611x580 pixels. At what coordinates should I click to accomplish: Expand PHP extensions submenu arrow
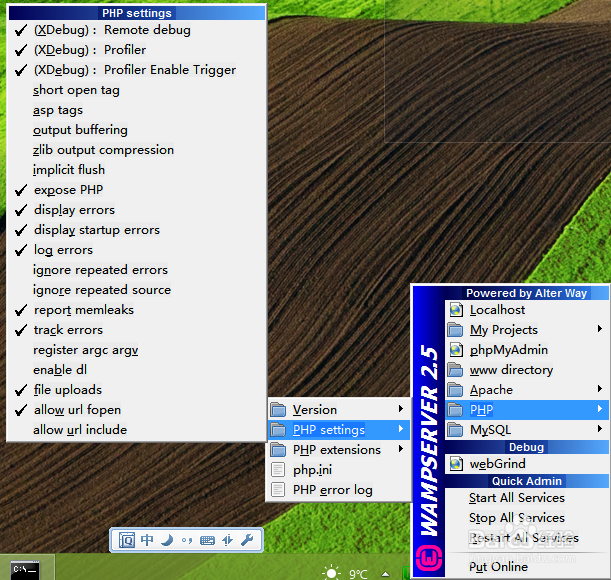[401, 449]
